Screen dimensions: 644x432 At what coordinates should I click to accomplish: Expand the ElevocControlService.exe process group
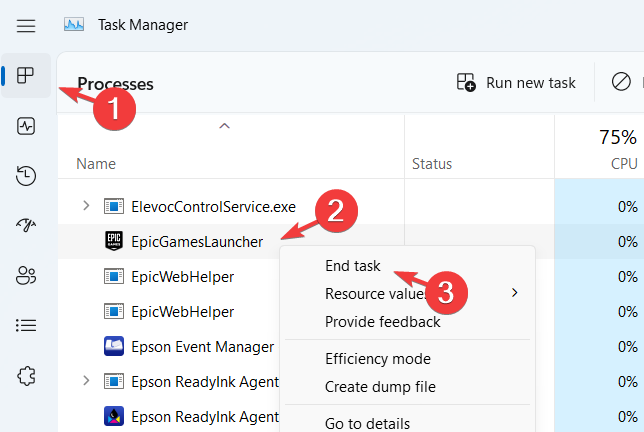tap(86, 206)
